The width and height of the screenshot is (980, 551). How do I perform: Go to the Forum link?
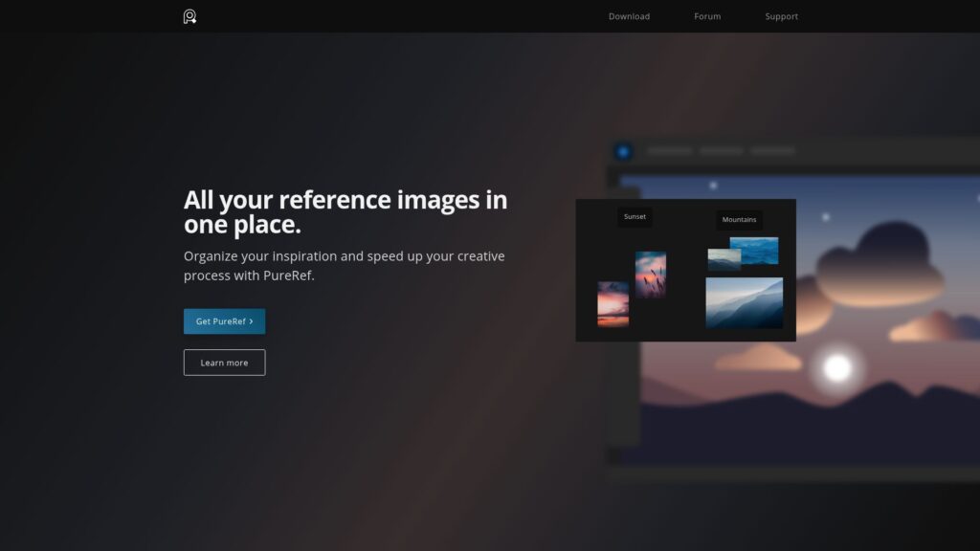pos(707,16)
